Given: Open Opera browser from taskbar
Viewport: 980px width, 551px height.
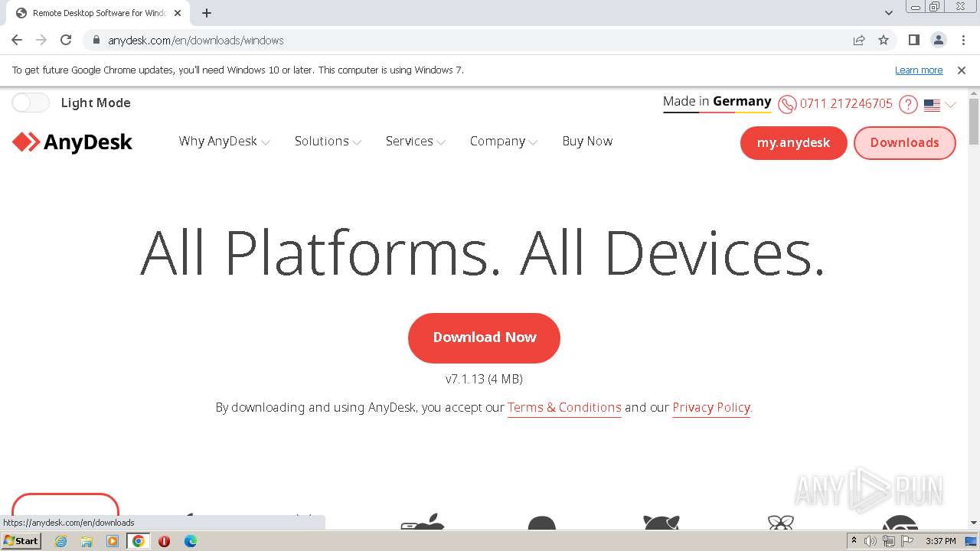Looking at the screenshot, I should [x=164, y=541].
